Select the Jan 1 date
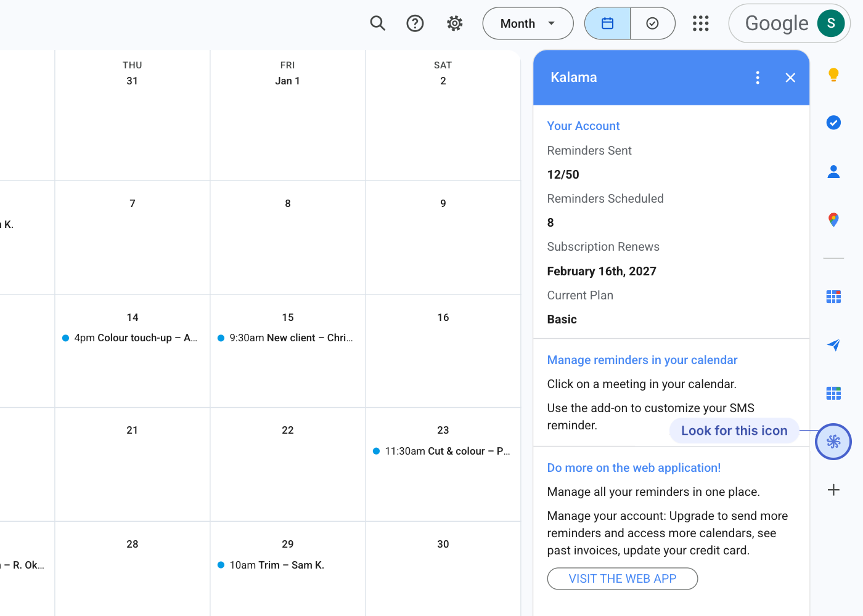The height and width of the screenshot is (616, 863). click(287, 81)
